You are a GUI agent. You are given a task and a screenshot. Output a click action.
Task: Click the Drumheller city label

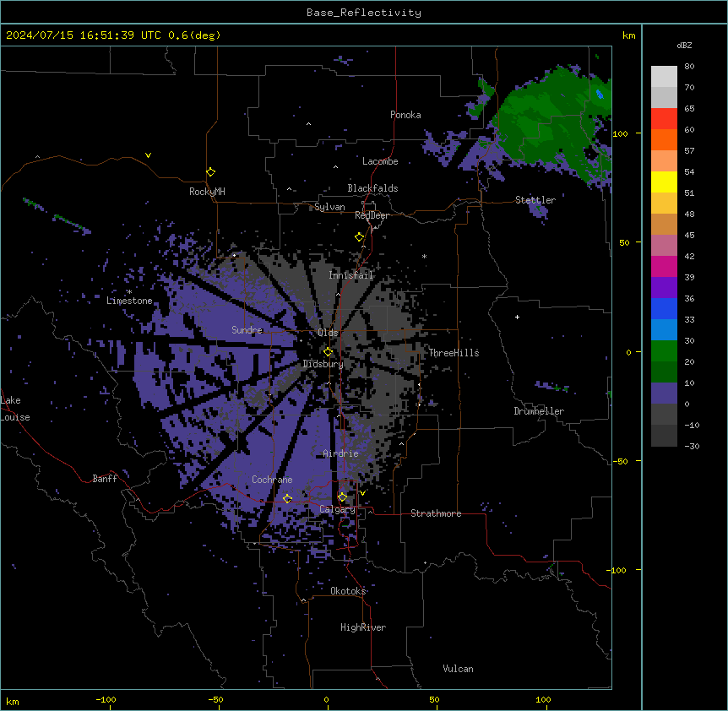tap(539, 411)
